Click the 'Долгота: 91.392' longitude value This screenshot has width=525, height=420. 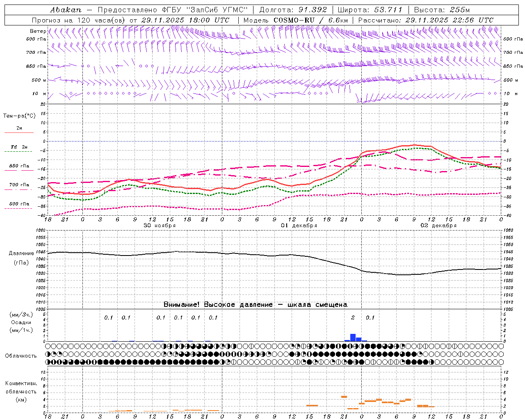click(x=293, y=9)
